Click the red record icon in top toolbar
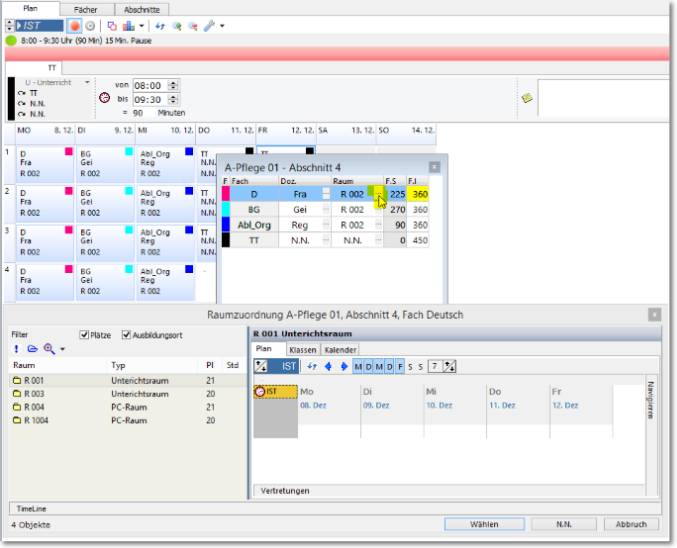This screenshot has height=548, width=677. tap(75, 25)
